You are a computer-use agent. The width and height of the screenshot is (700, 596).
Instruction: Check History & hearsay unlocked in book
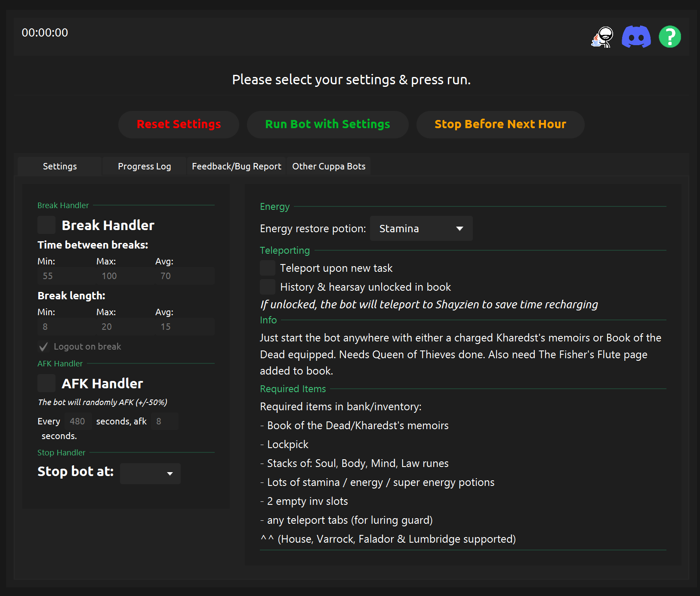click(x=268, y=287)
